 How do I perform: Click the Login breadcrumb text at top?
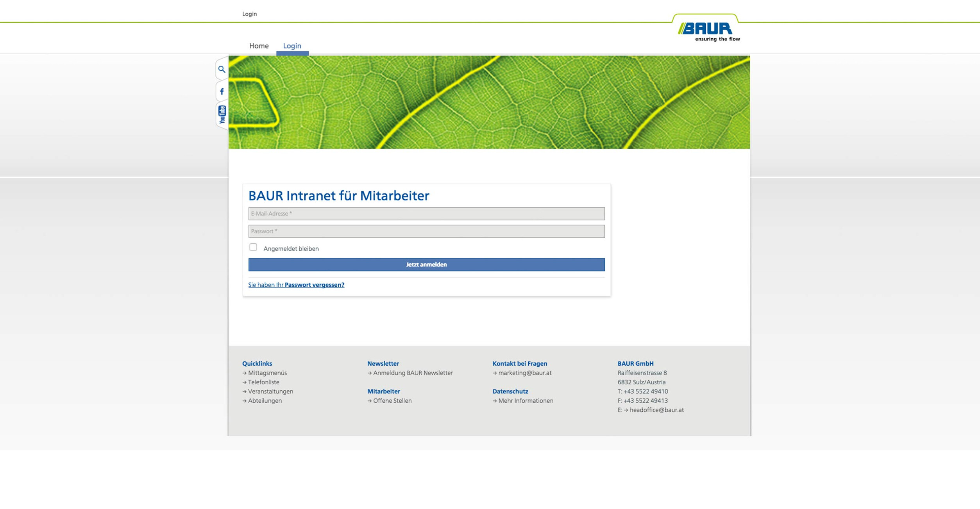tap(250, 14)
